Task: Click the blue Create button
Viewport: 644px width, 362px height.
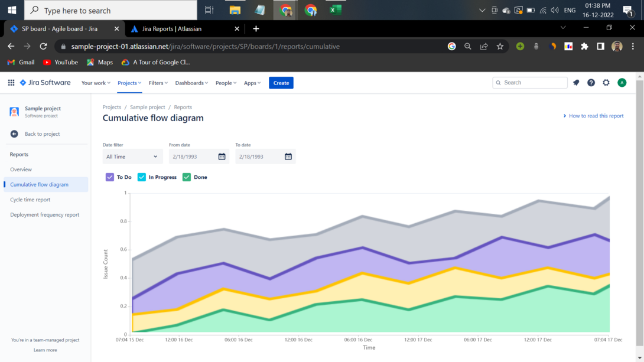Action: (281, 83)
